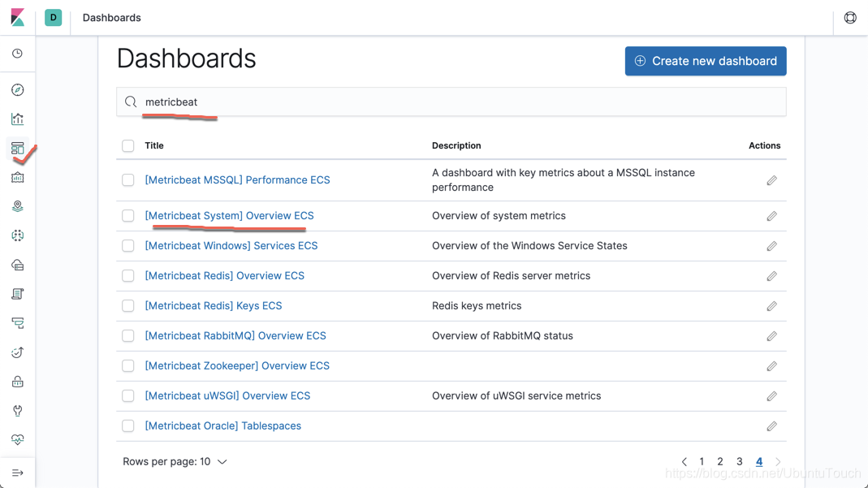The width and height of the screenshot is (868, 488).
Task: Go to page 2
Action: pos(720,461)
